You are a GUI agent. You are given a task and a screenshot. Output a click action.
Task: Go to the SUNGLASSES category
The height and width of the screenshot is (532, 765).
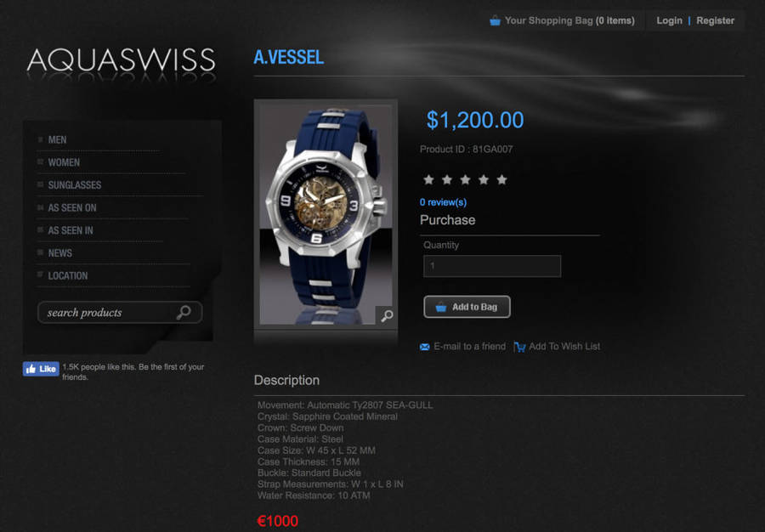pyautogui.click(x=75, y=184)
